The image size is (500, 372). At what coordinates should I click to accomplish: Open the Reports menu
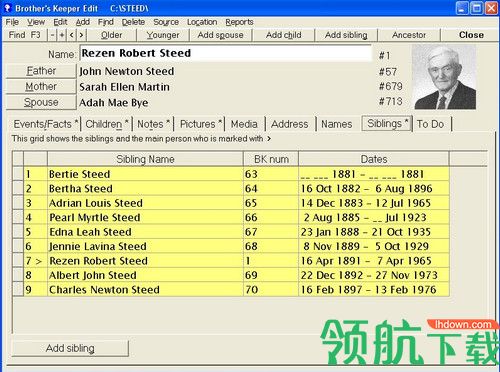pyautogui.click(x=239, y=22)
